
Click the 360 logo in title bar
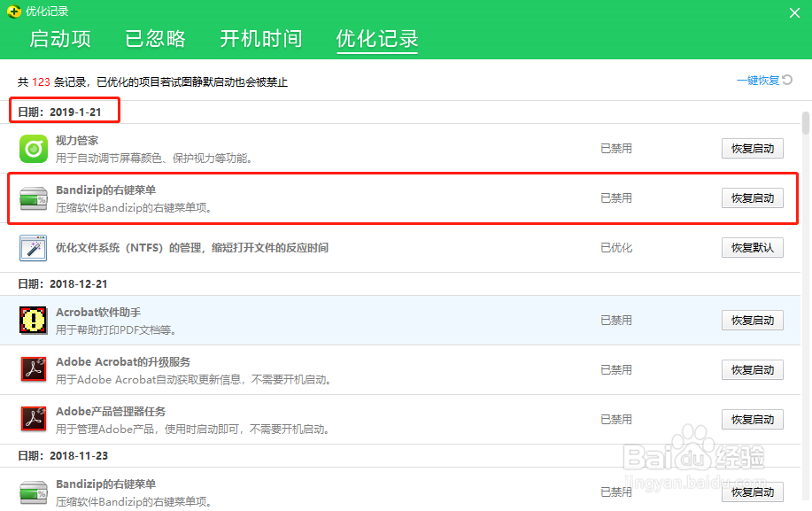pos(14,12)
